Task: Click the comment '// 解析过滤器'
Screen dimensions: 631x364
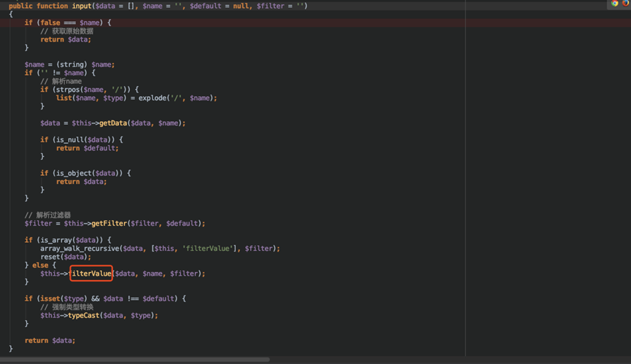Action: 47,214
